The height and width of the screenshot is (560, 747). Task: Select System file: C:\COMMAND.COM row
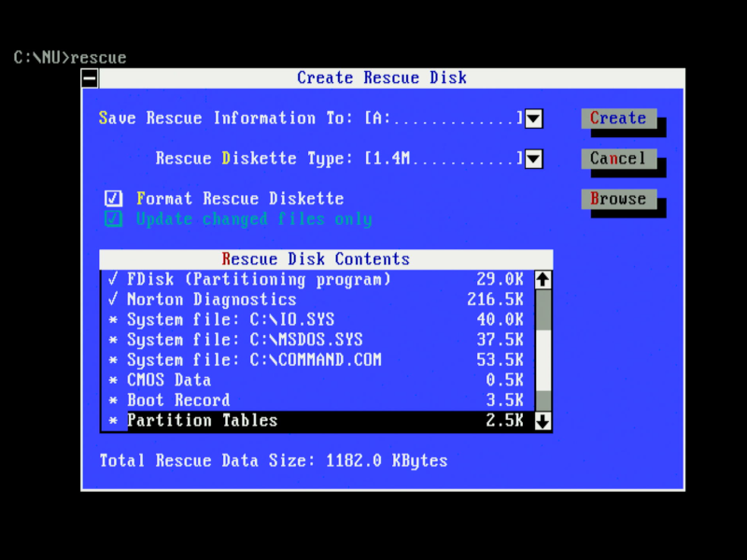tap(317, 360)
